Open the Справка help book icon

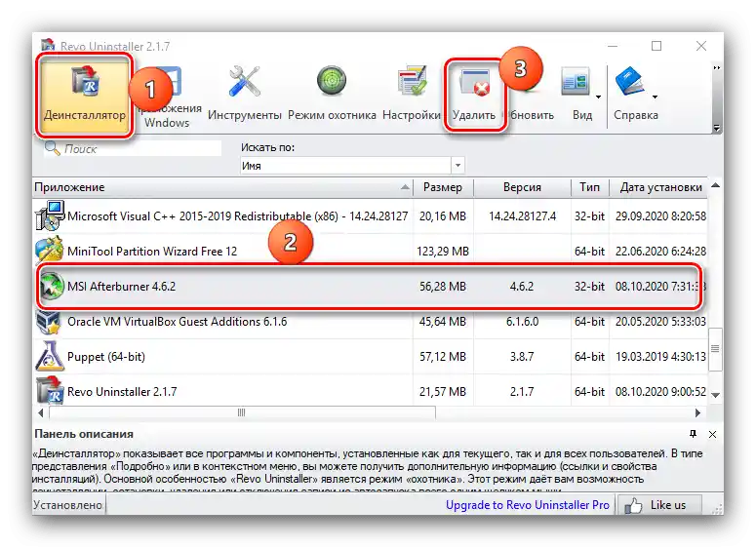(x=630, y=81)
